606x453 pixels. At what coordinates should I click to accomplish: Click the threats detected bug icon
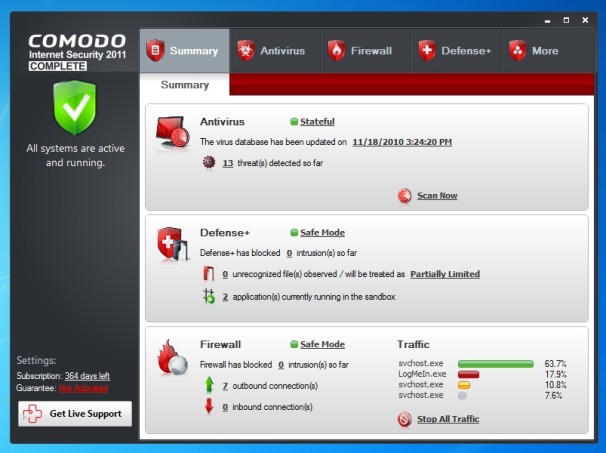209,163
